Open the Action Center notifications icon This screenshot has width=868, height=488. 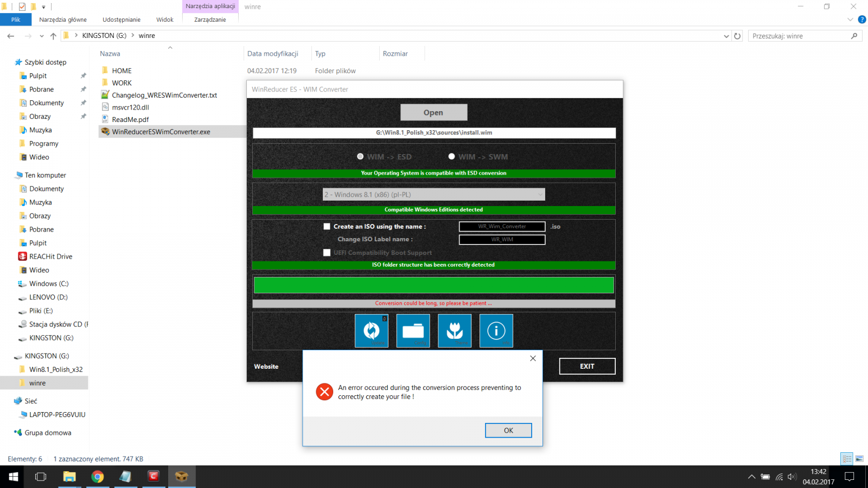tap(850, 477)
